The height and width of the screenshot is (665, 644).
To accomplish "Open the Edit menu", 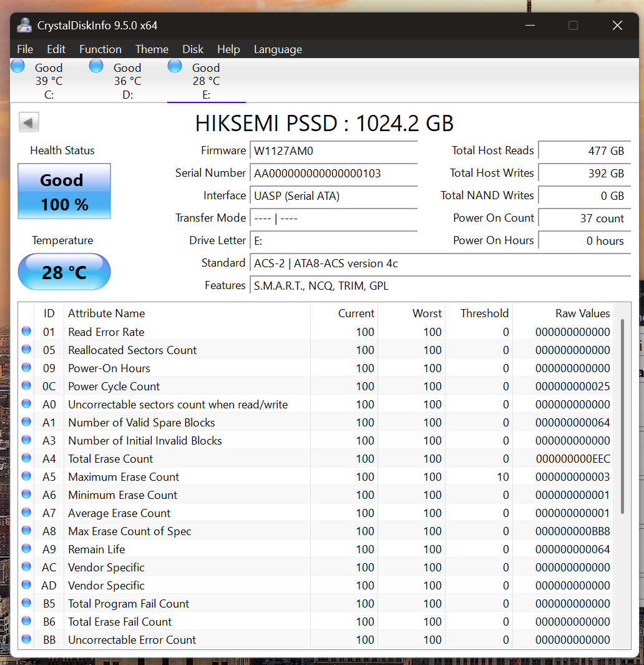I will (x=56, y=49).
